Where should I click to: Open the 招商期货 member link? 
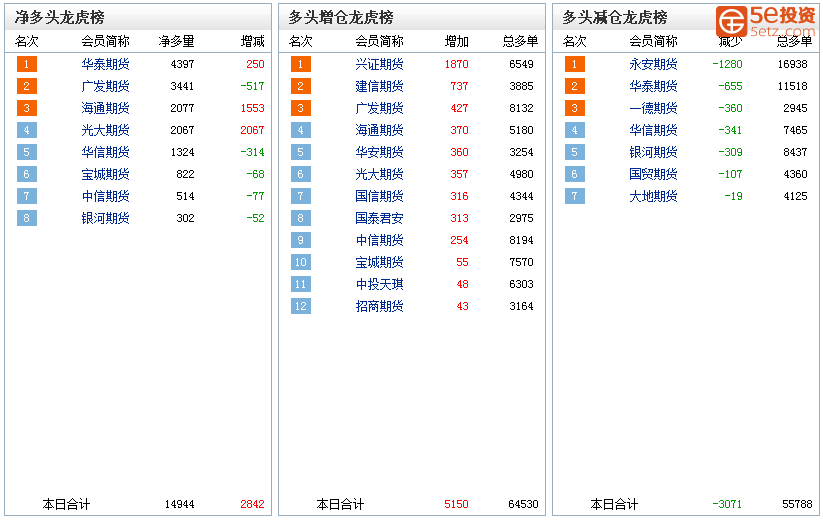click(379, 306)
